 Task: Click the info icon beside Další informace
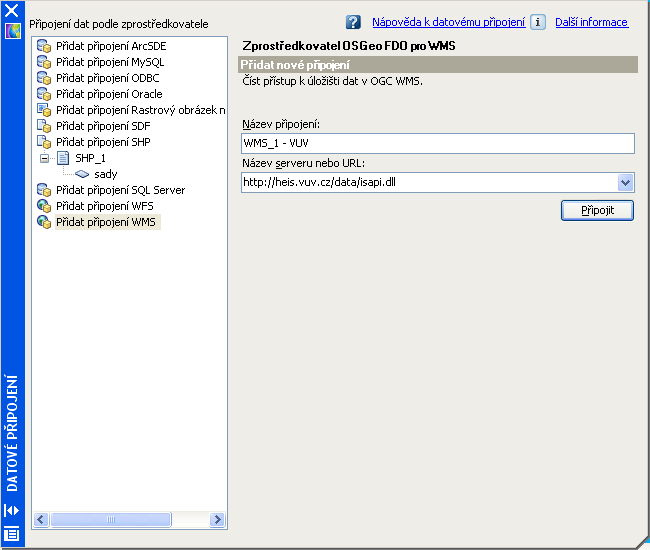tap(538, 22)
